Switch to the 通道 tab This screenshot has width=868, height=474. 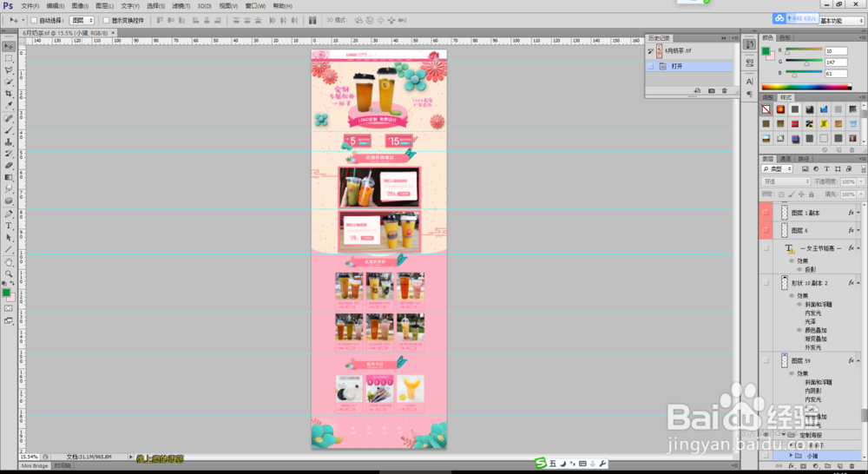786,159
